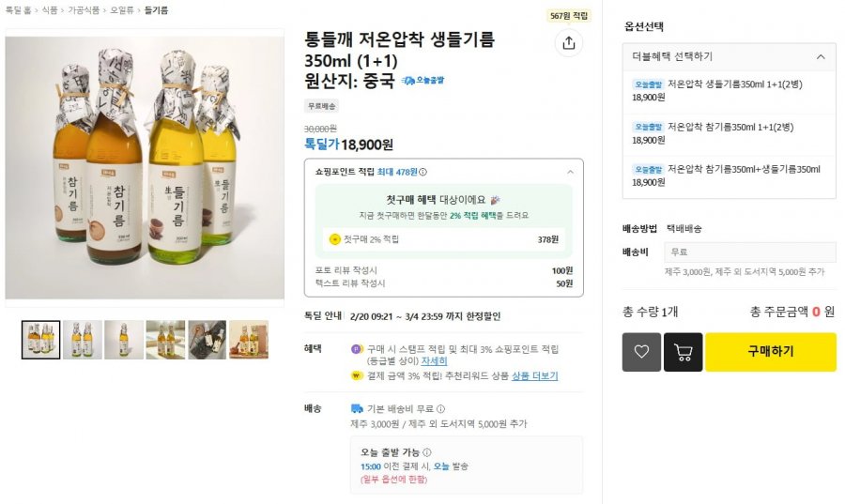The image size is (845, 504).
Task: Click info icon next to 오늘 출발 가능
Action: [x=427, y=452]
